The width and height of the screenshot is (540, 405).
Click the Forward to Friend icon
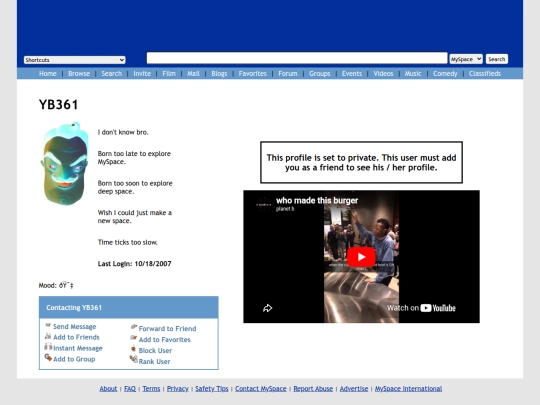[134, 327]
